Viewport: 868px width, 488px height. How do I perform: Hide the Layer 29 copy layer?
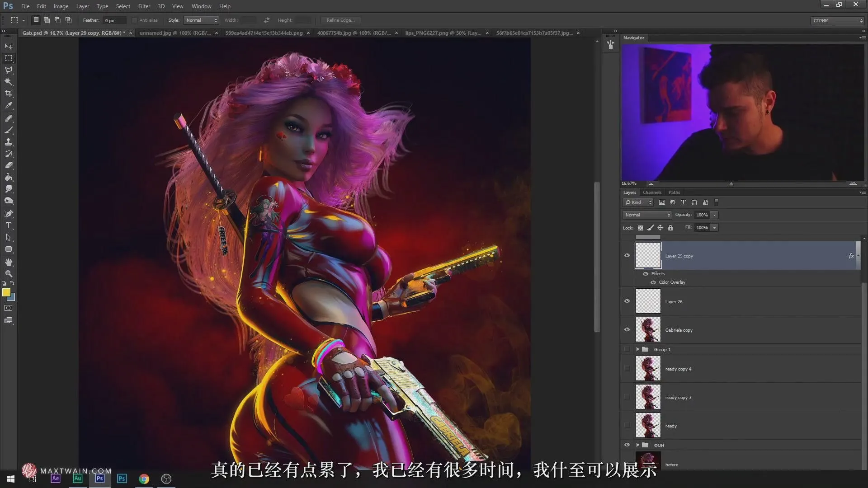(x=627, y=256)
